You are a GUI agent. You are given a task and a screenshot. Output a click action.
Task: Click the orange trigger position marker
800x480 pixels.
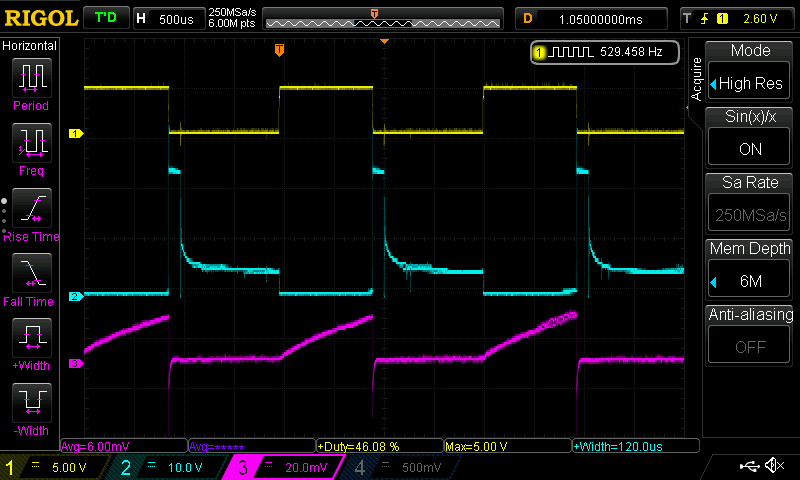coord(279,49)
